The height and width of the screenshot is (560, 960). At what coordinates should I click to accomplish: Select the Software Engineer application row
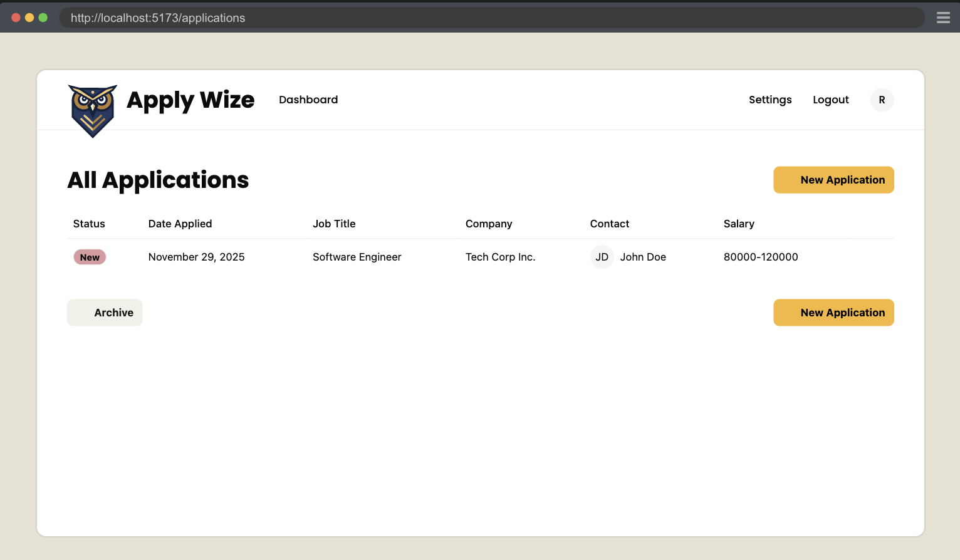(357, 257)
